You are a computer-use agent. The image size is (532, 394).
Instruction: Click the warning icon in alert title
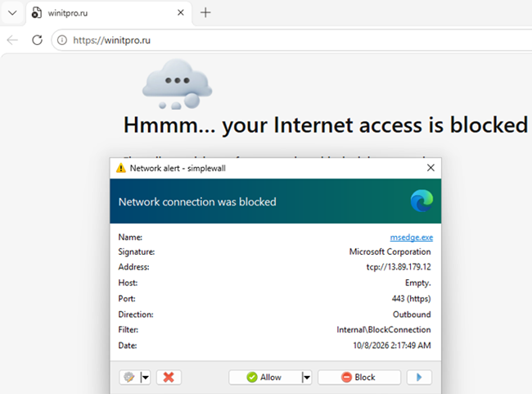tap(121, 168)
